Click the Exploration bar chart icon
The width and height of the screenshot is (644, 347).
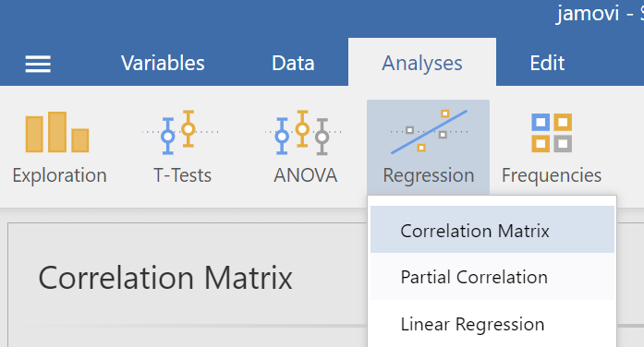57,132
